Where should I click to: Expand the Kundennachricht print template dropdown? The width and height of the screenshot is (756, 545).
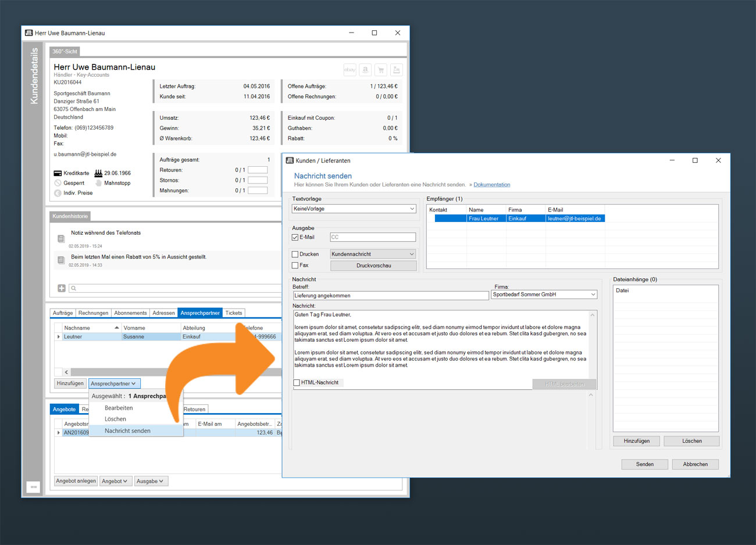pyautogui.click(x=373, y=254)
